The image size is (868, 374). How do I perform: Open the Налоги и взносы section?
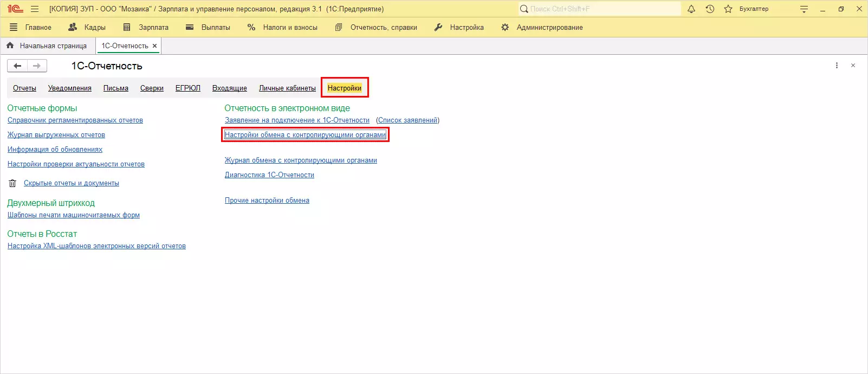tap(282, 27)
